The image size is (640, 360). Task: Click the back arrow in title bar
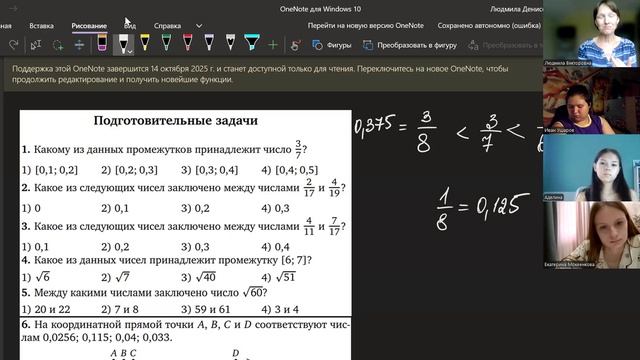click(13, 8)
